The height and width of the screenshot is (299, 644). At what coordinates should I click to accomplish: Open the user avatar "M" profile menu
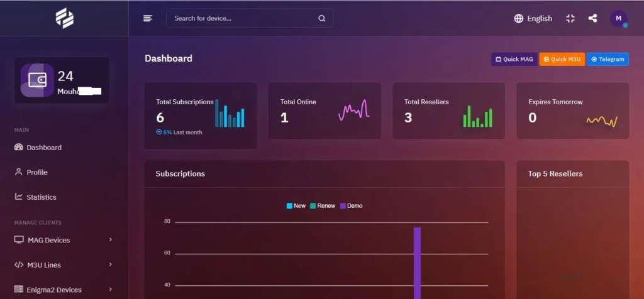619,18
